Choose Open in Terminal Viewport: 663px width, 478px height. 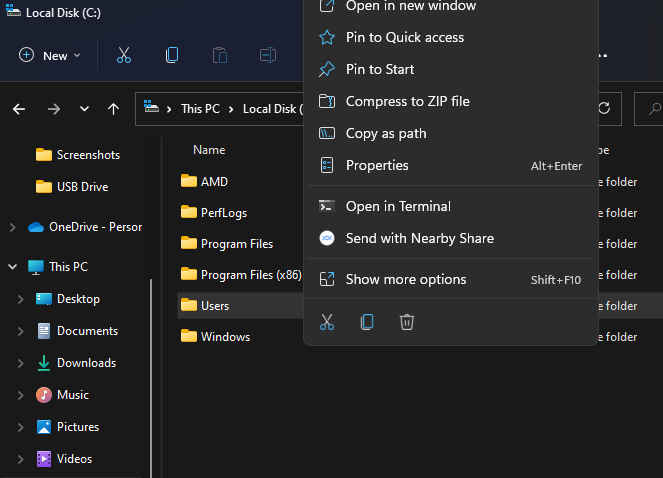click(451, 206)
